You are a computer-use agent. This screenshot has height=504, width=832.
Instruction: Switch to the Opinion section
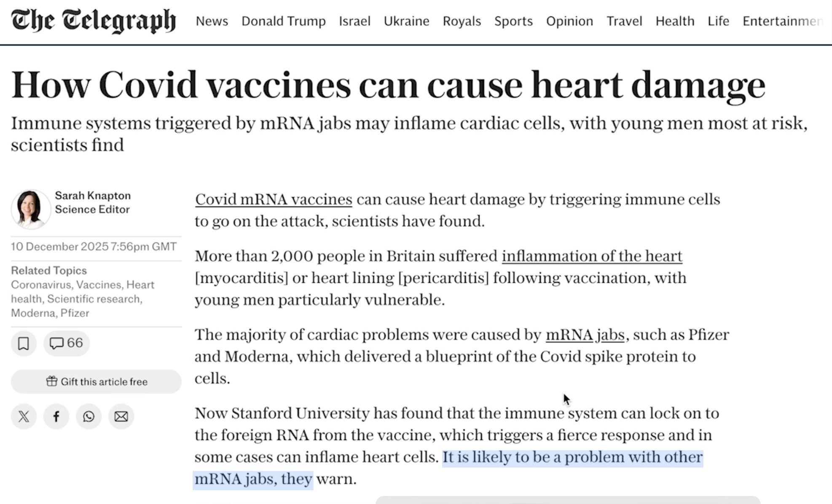[x=569, y=21]
